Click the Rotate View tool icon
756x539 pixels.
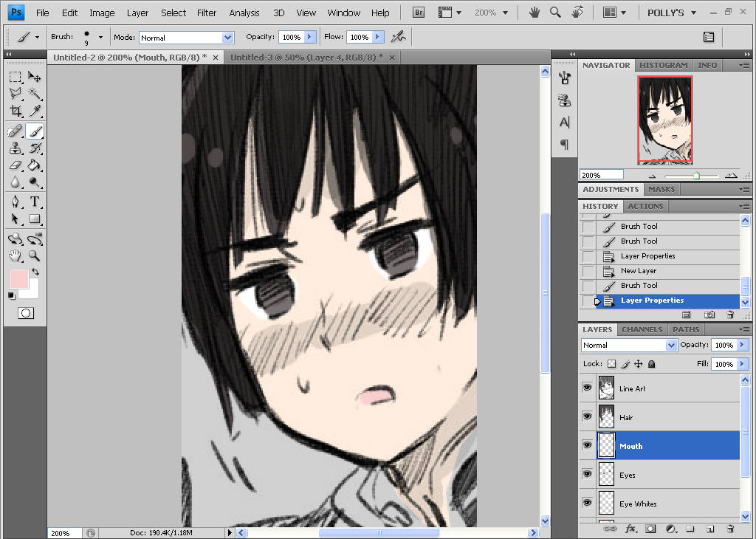(x=577, y=13)
